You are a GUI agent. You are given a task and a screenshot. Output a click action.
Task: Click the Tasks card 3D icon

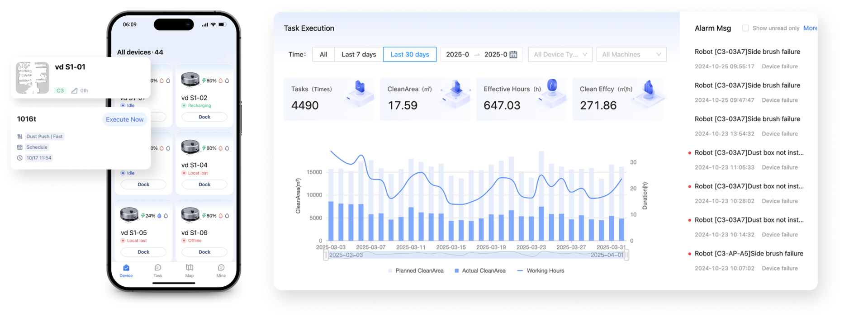360,94
